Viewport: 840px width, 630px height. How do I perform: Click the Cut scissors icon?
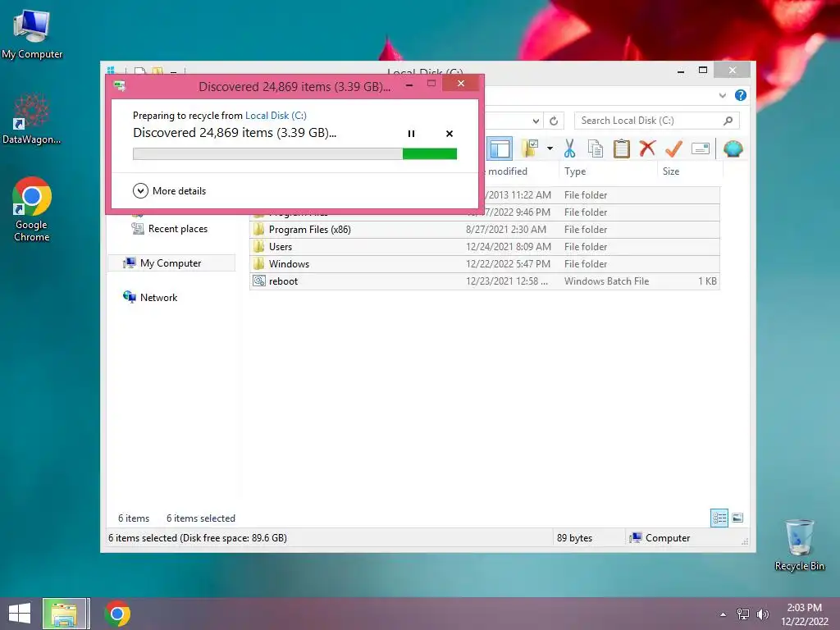tap(569, 148)
